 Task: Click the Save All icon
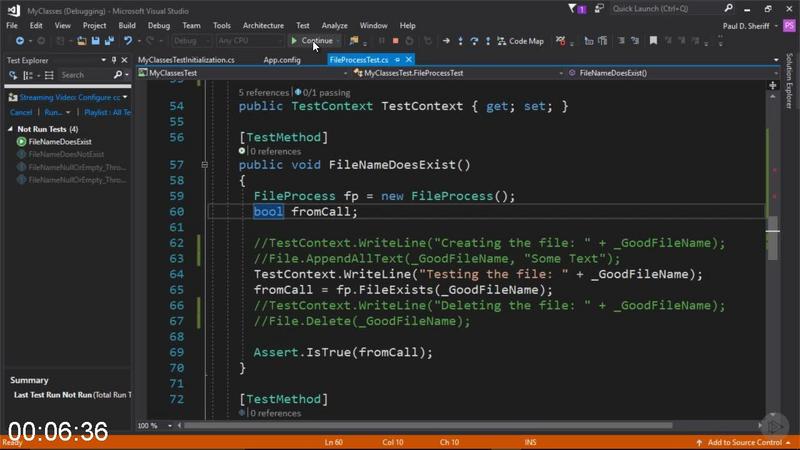109,41
